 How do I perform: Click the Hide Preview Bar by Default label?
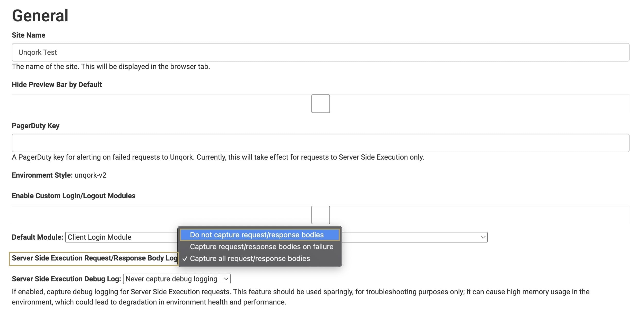pyautogui.click(x=57, y=84)
